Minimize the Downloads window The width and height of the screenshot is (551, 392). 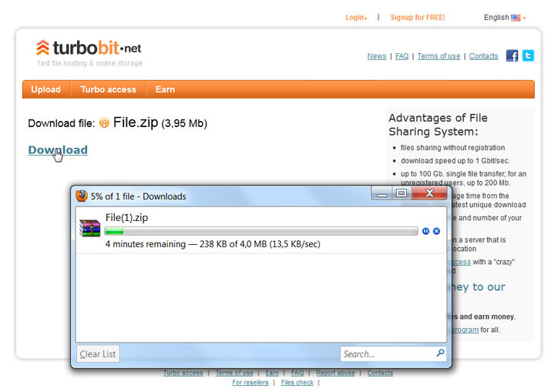(x=382, y=193)
